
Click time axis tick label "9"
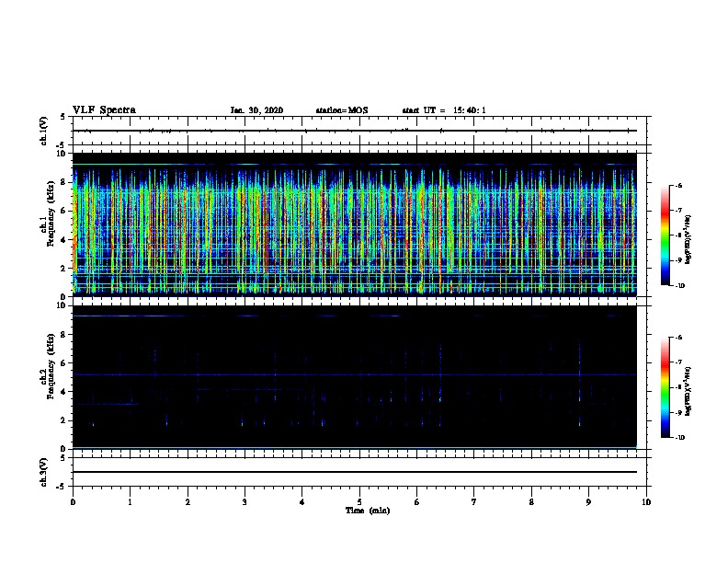point(589,502)
